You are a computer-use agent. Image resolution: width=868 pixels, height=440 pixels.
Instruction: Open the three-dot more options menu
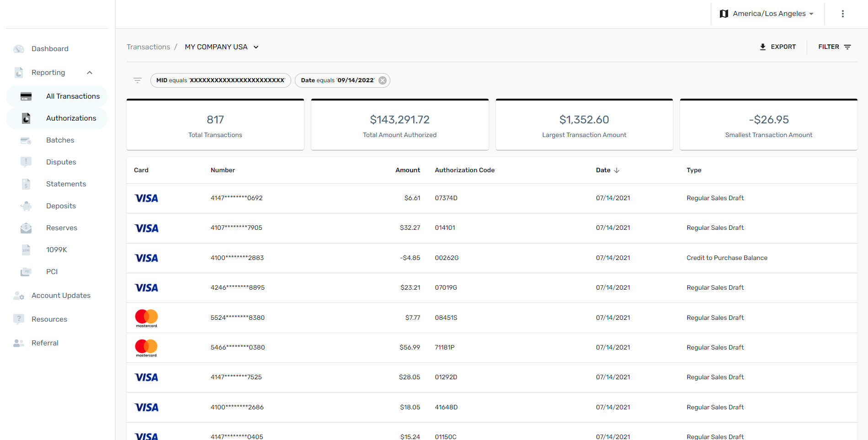(843, 14)
